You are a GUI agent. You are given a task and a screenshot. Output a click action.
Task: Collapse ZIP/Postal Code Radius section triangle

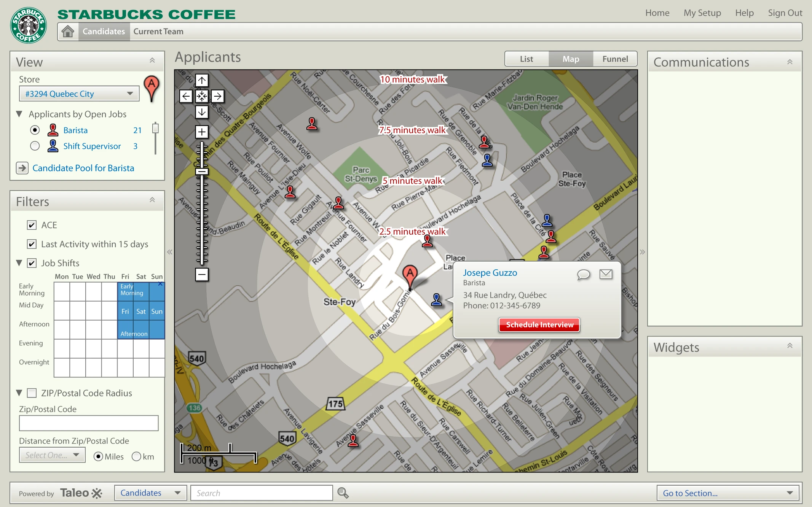[19, 393]
